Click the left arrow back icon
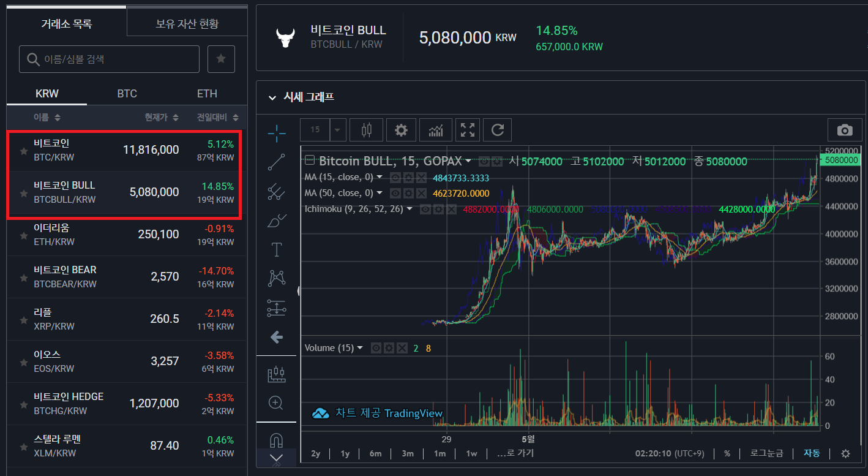Screen dimensions: 868x476 click(x=277, y=337)
